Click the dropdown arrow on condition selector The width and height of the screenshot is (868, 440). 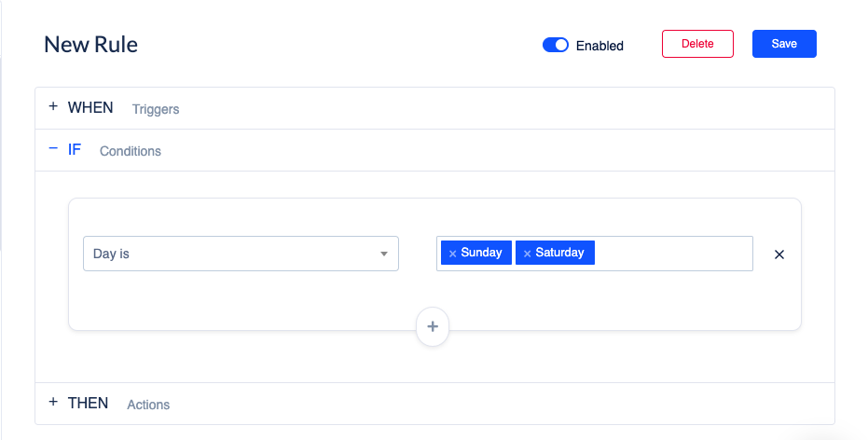[383, 254]
